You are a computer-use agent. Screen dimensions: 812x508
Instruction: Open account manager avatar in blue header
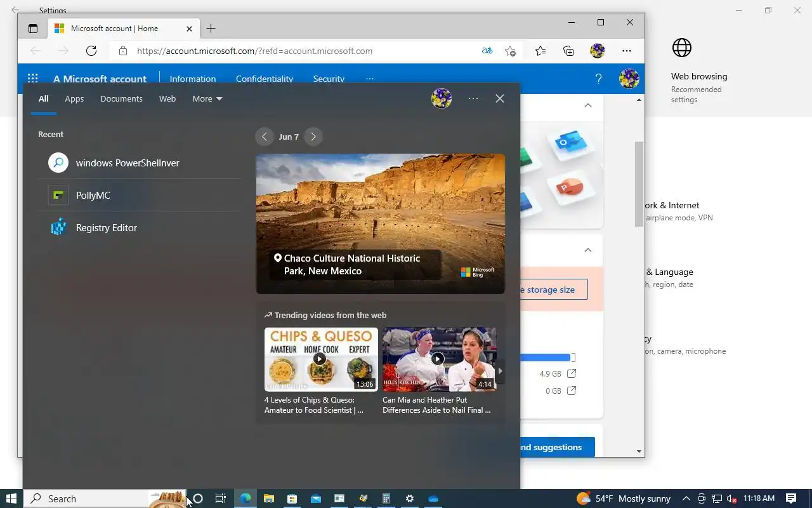click(629, 79)
